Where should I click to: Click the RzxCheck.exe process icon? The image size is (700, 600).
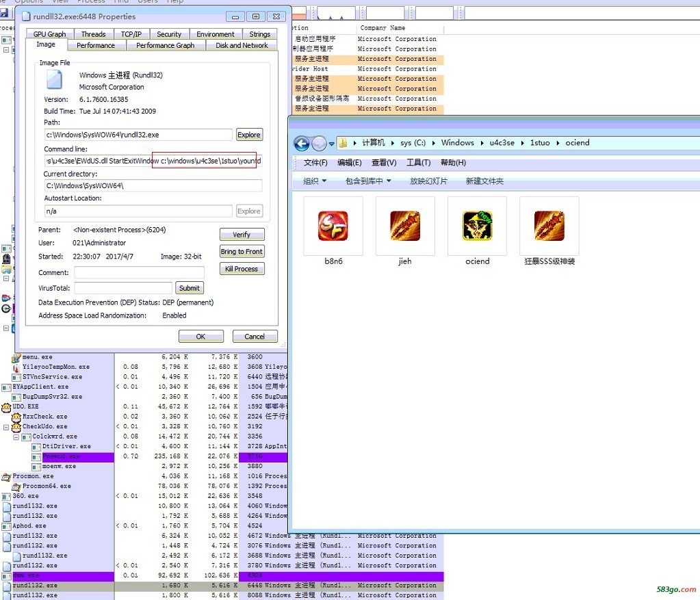(x=16, y=417)
